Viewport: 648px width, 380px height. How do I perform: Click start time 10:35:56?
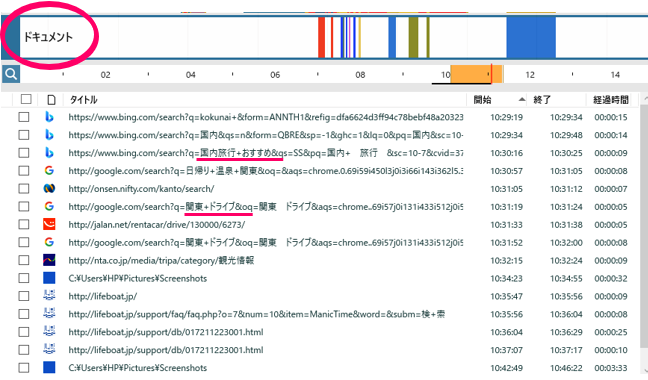506,314
